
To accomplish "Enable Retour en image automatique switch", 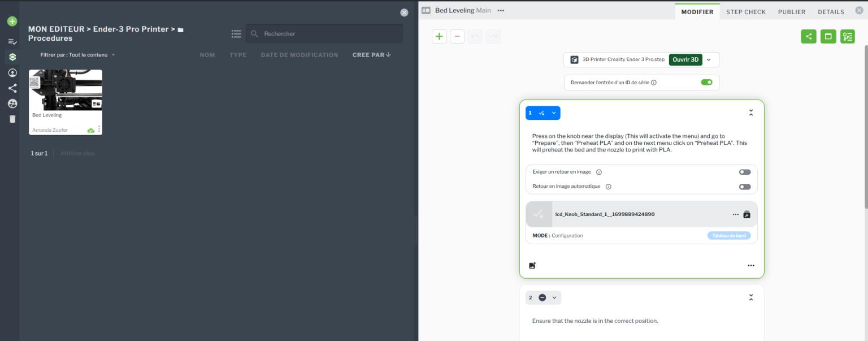I will (745, 187).
